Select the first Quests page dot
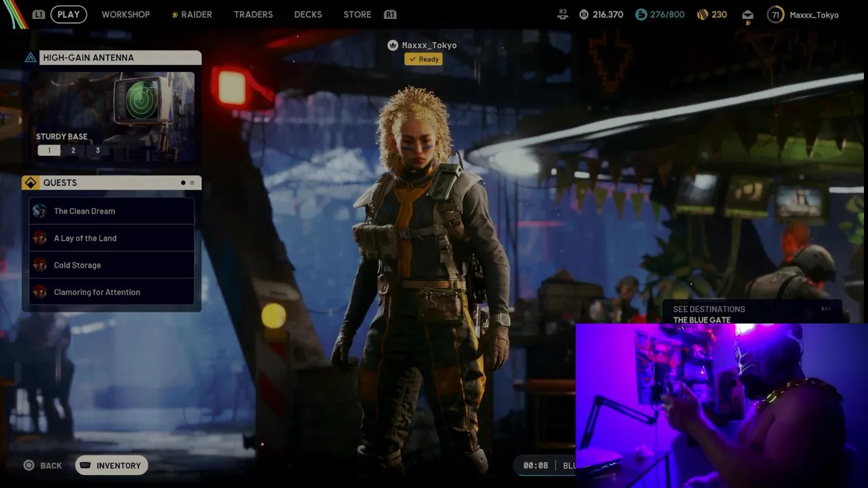The width and height of the screenshot is (868, 488). tap(183, 183)
